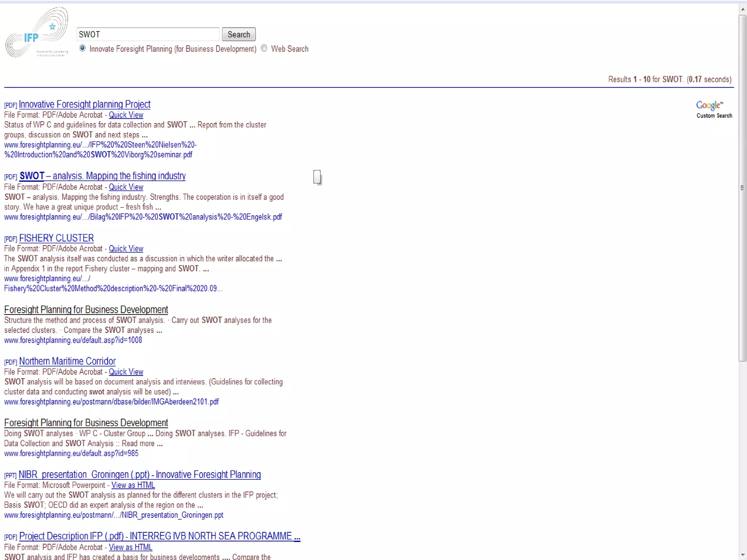747x560 pixels.
Task: Open Innovative Foresight planning Project link
Action: click(x=84, y=104)
